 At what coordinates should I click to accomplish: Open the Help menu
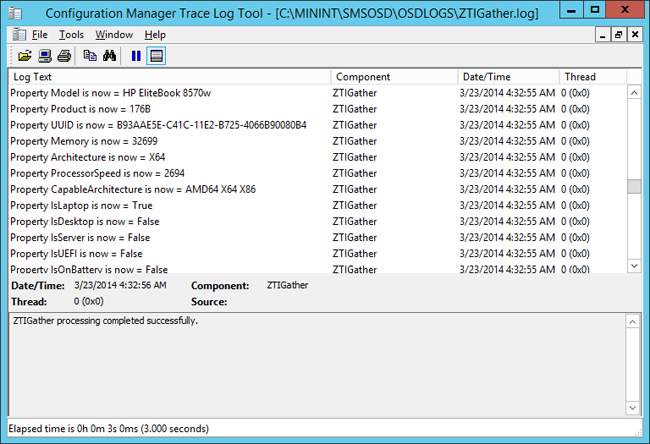(x=155, y=35)
